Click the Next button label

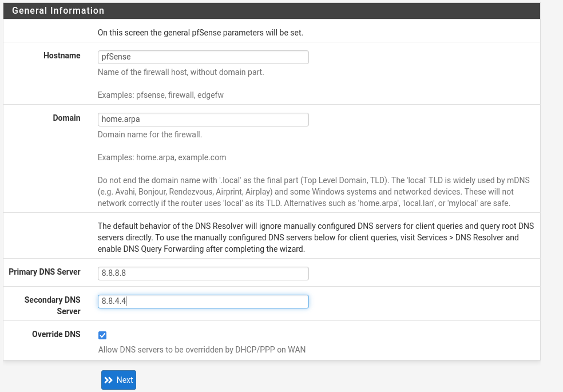click(125, 380)
